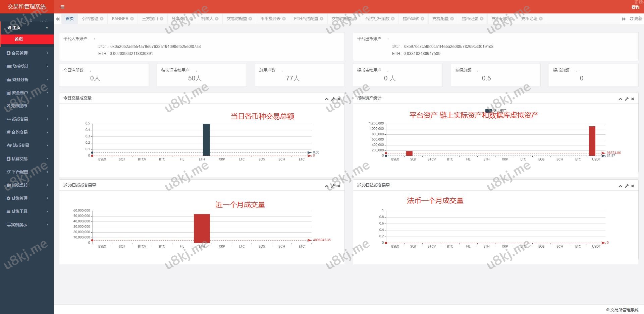Image resolution: width=644 pixels, height=314 pixels.
Task: Close the BANNER tab using its x
Action: click(132, 19)
